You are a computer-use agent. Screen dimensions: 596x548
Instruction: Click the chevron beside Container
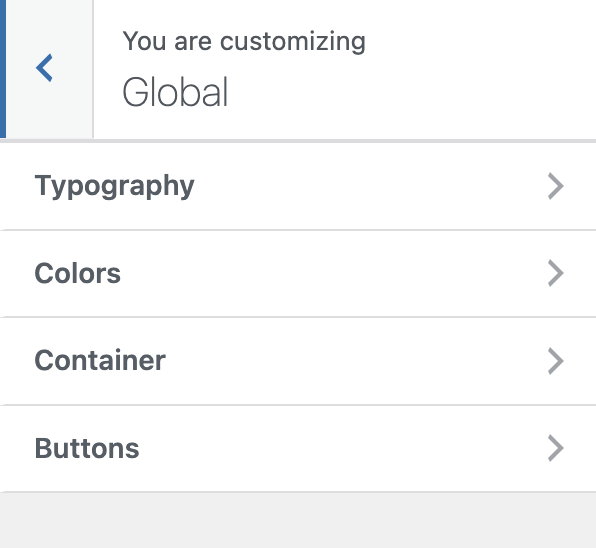(555, 361)
